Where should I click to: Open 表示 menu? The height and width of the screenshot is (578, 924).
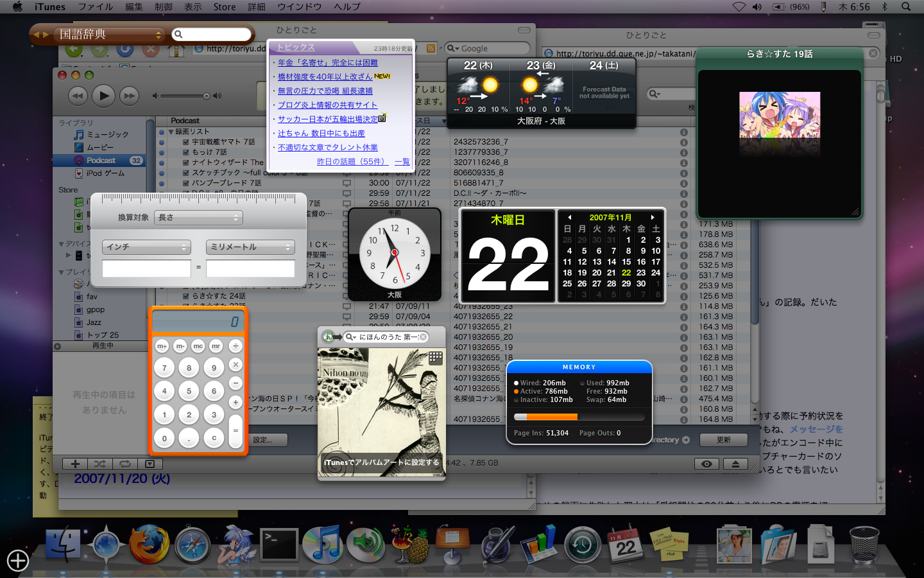(193, 6)
